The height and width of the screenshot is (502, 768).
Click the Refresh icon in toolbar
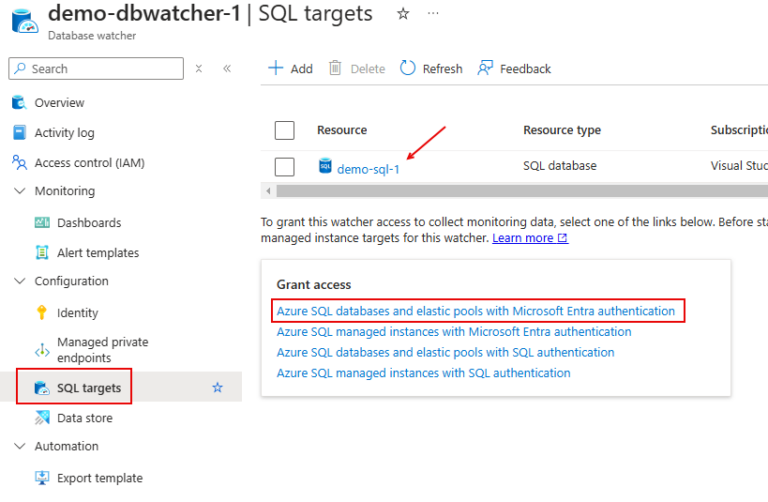408,68
